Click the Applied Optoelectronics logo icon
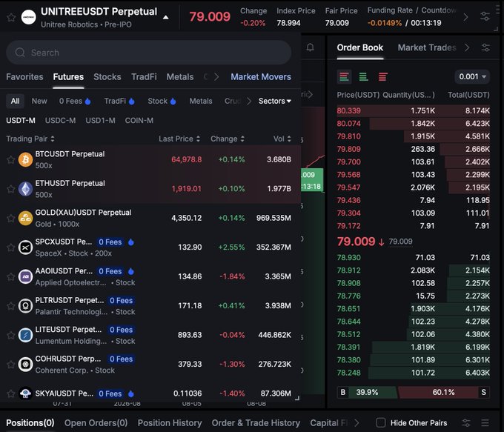Viewport: 504px width, 432px height. click(25, 276)
